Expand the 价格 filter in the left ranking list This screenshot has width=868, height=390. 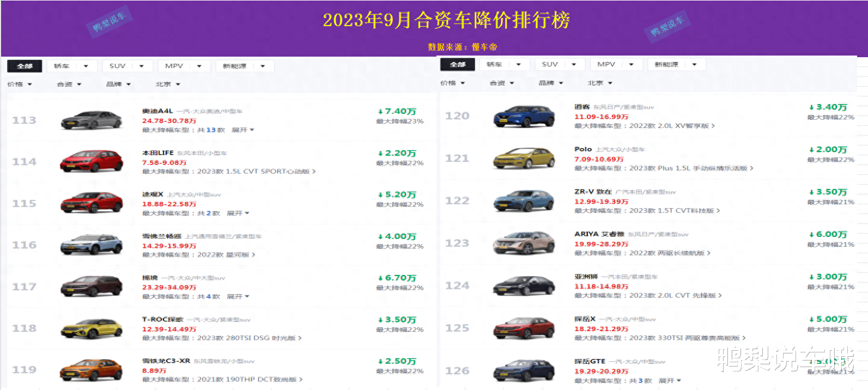click(x=20, y=84)
